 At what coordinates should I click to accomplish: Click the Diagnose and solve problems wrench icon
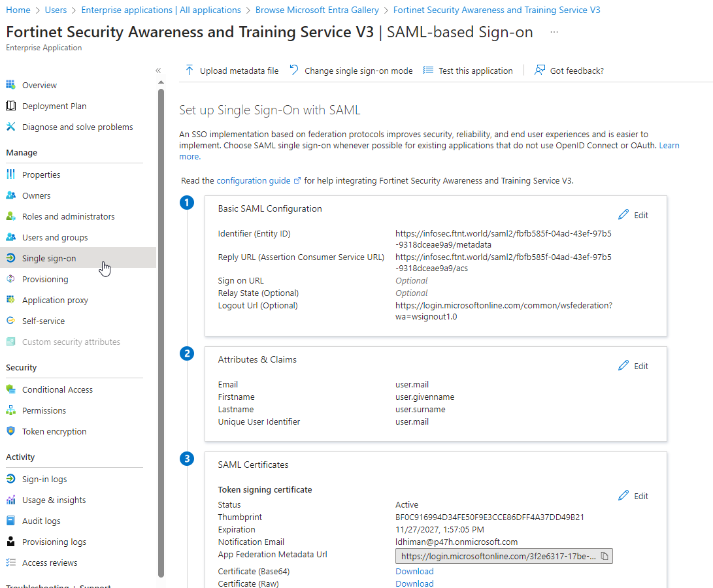pyautogui.click(x=10, y=127)
